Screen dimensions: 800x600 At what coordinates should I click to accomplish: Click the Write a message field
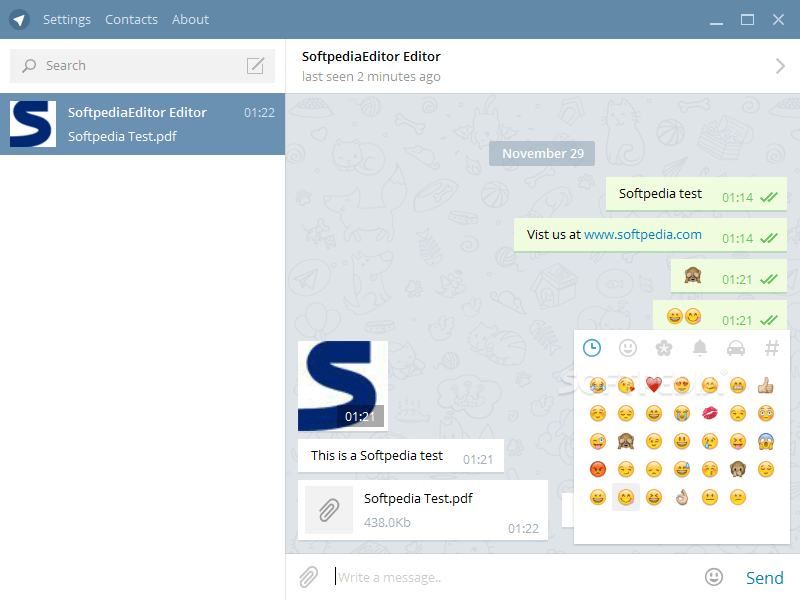pos(513,577)
